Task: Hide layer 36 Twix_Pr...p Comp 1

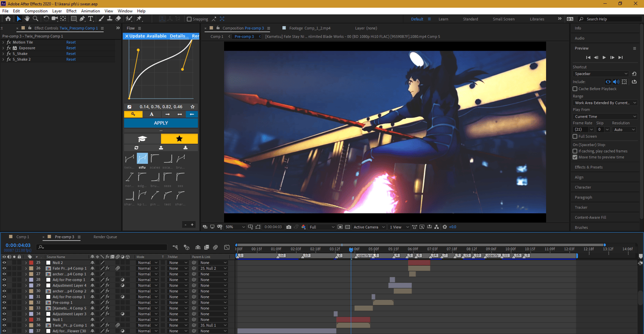Action: (x=4, y=325)
